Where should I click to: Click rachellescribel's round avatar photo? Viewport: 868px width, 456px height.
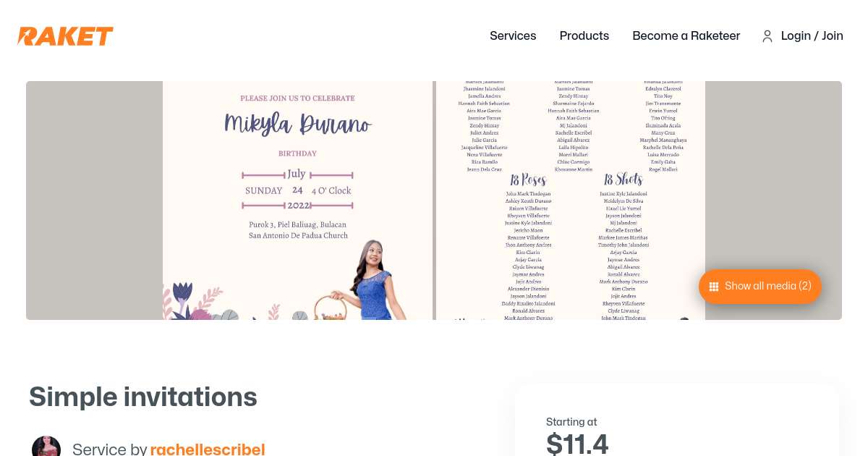(x=46, y=447)
